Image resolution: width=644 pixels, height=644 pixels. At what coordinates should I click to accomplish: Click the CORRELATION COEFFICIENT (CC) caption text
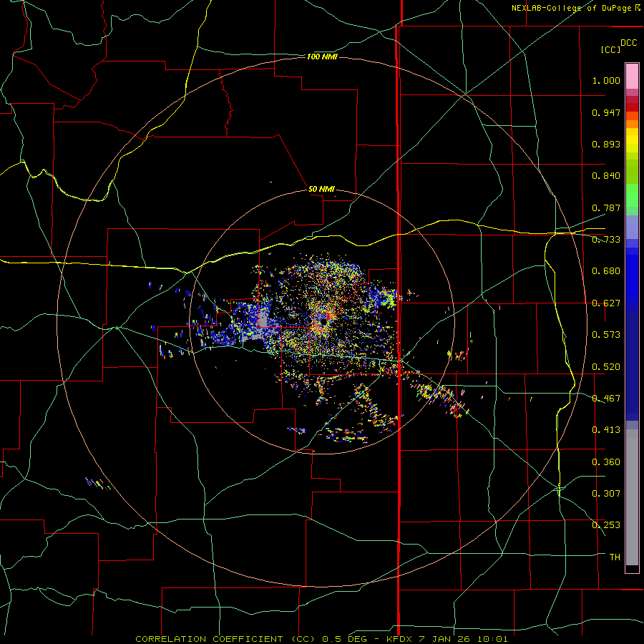[225, 639]
